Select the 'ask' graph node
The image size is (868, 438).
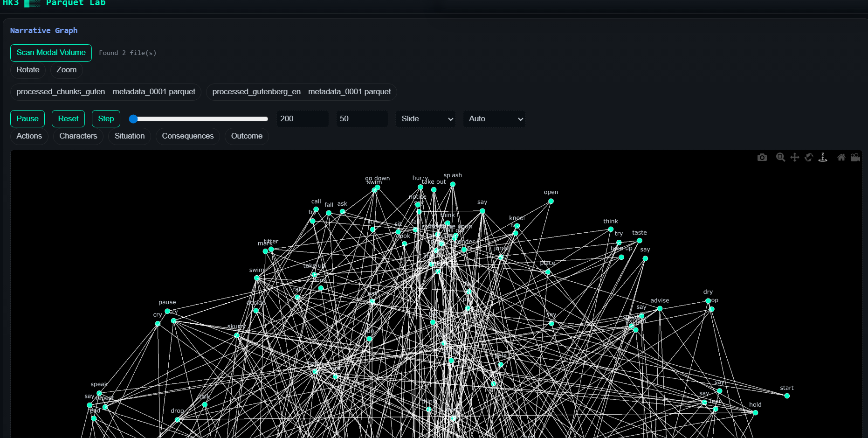click(x=343, y=212)
